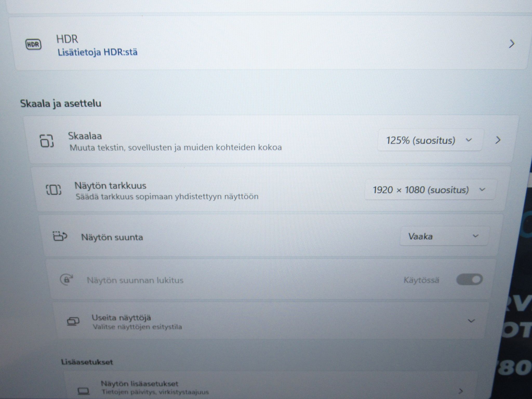Toggle the Näytön suunnan lukitus switch

[x=469, y=280]
